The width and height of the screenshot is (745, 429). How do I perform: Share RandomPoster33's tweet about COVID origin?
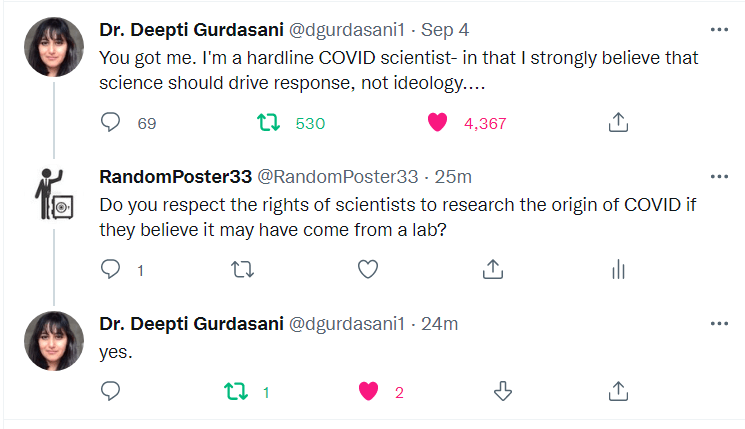[492, 269]
